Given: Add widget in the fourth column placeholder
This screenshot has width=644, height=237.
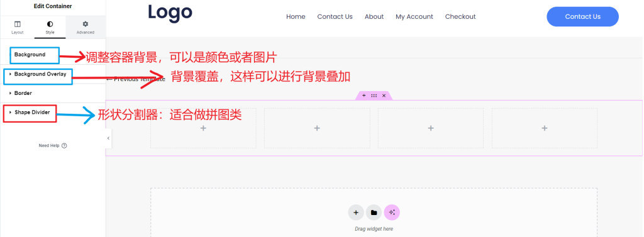Looking at the screenshot, I should pos(544,128).
